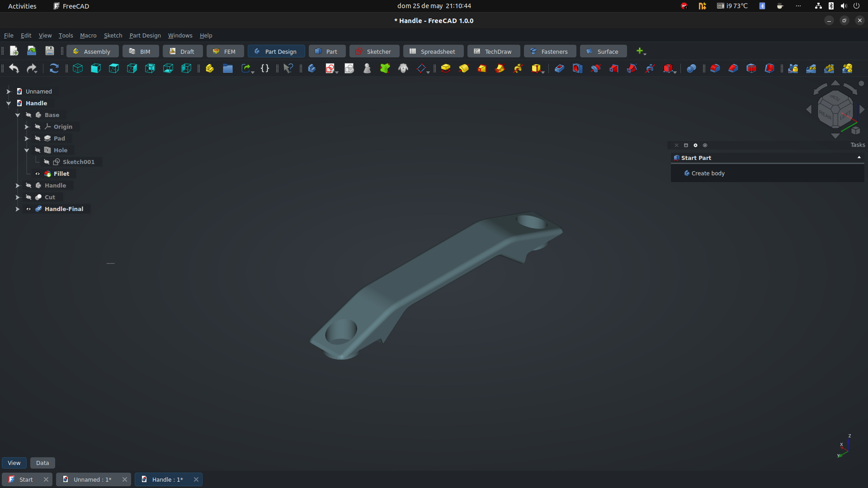The height and width of the screenshot is (488, 868).
Task: Click the What's This help cursor icon
Action: pos(288,68)
